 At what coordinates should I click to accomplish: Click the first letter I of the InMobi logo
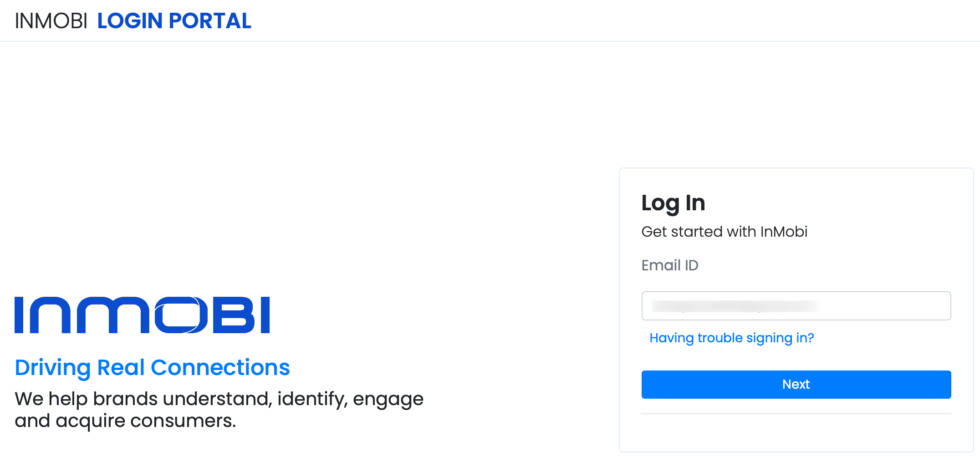pyautogui.click(x=19, y=315)
